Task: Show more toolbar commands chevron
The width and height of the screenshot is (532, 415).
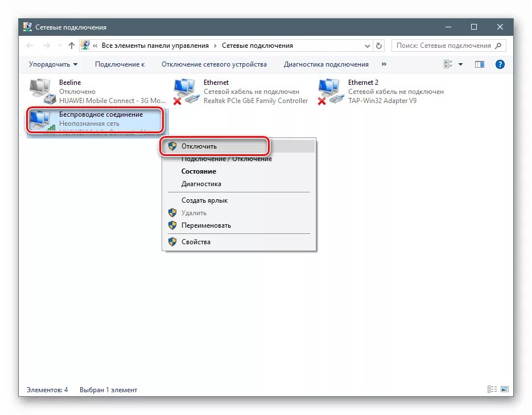Action: tap(383, 64)
